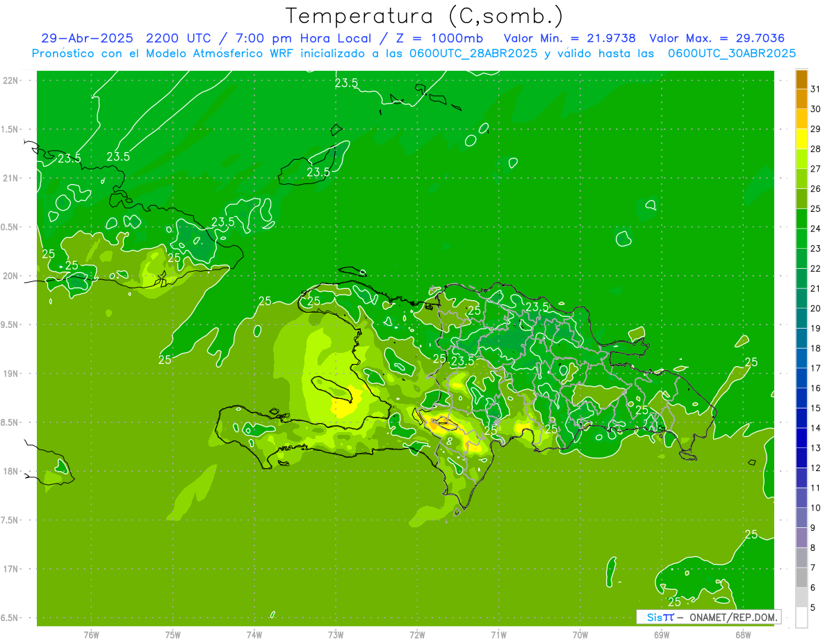Click the "75W" longitude axis label
Image resolution: width=834 pixels, height=644 pixels.
click(x=173, y=634)
